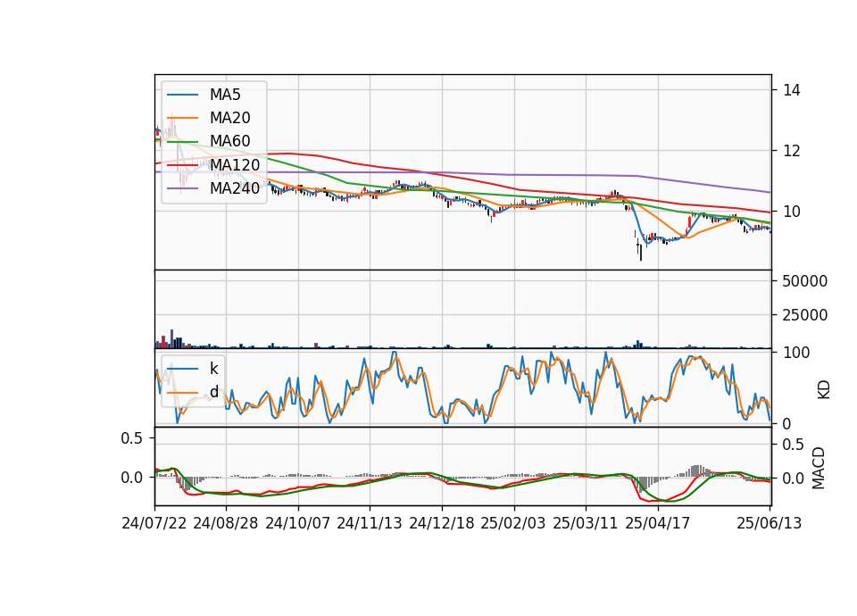857x616 pixels.
Task: Click the blue MA5 legend line sample
Action: tap(182, 95)
